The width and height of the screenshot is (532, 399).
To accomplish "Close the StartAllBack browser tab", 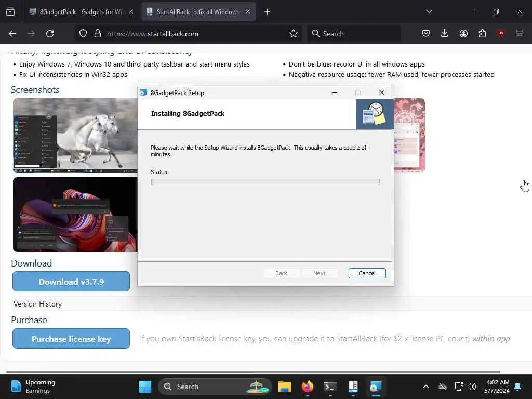I will click(x=248, y=12).
